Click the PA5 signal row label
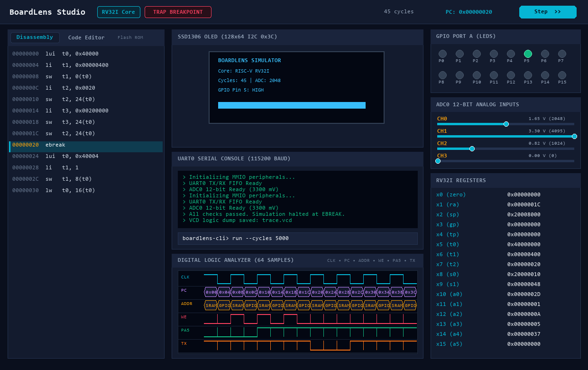Screen dimensions: 588x370 [185, 330]
